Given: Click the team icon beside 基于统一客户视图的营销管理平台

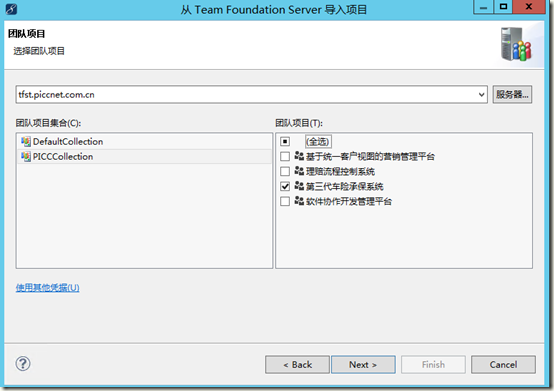Looking at the screenshot, I should (299, 156).
